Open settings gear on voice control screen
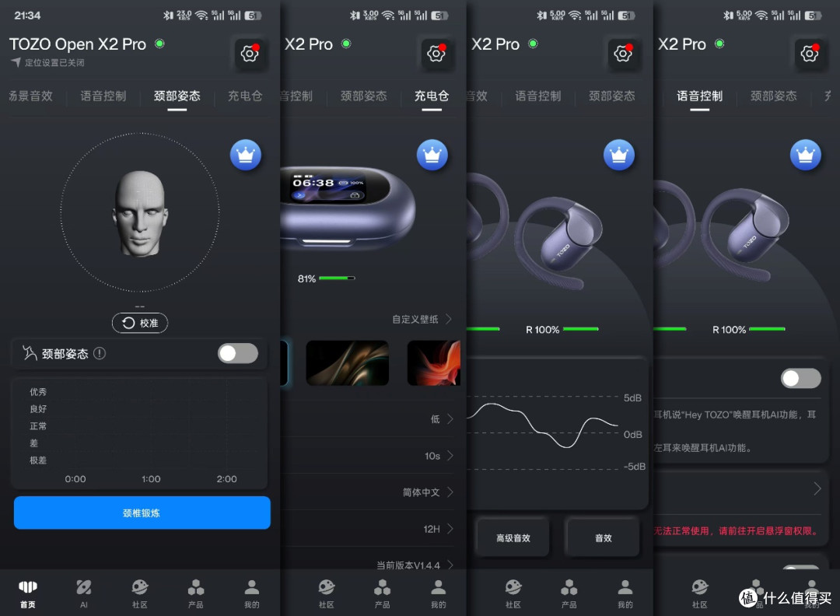840x616 pixels. 810,54
